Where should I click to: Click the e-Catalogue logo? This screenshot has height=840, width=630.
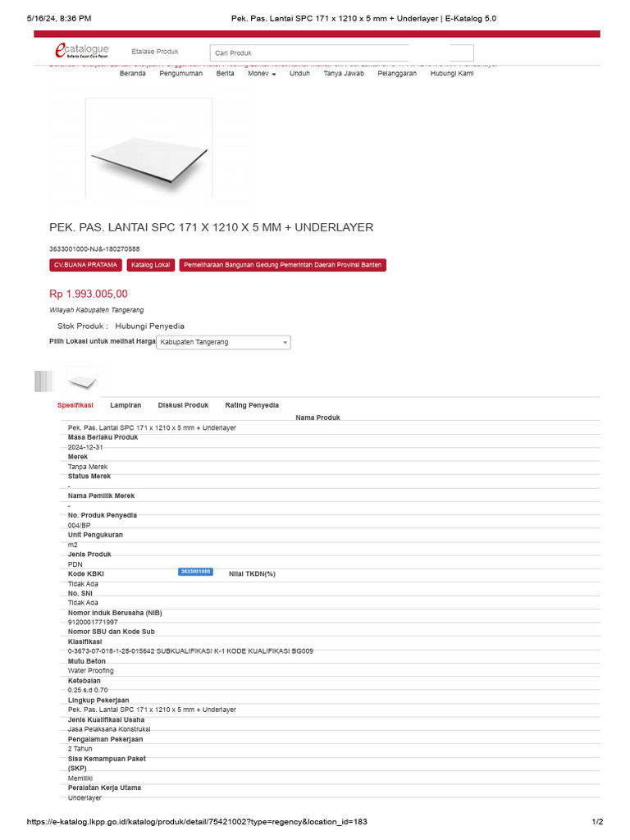[x=81, y=52]
